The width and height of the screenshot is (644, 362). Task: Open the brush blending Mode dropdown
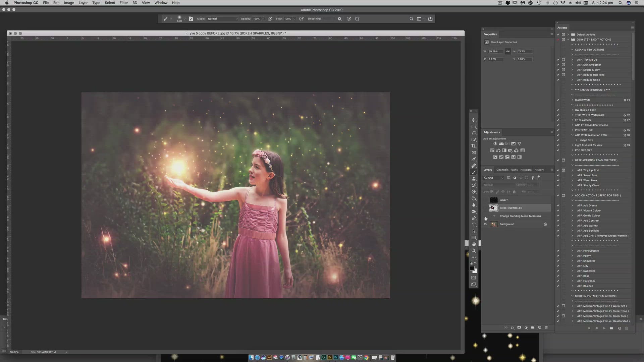coord(222,19)
